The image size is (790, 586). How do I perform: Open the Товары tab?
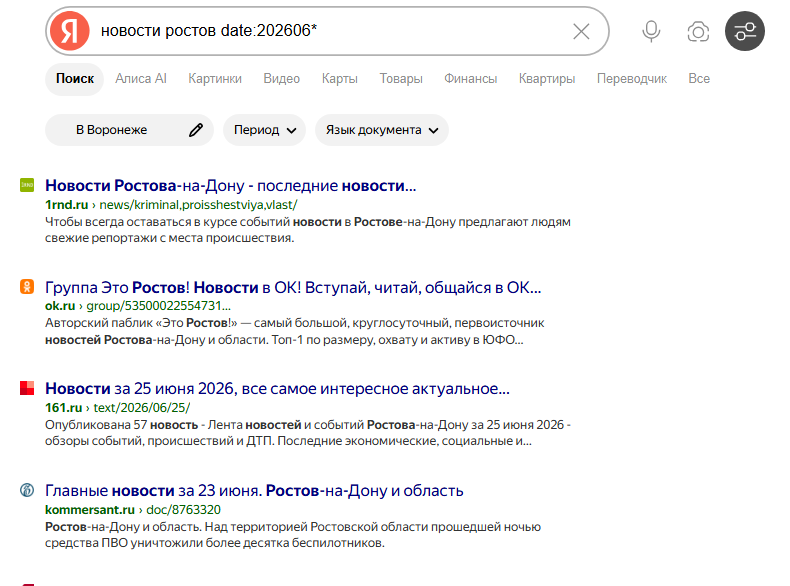(401, 79)
